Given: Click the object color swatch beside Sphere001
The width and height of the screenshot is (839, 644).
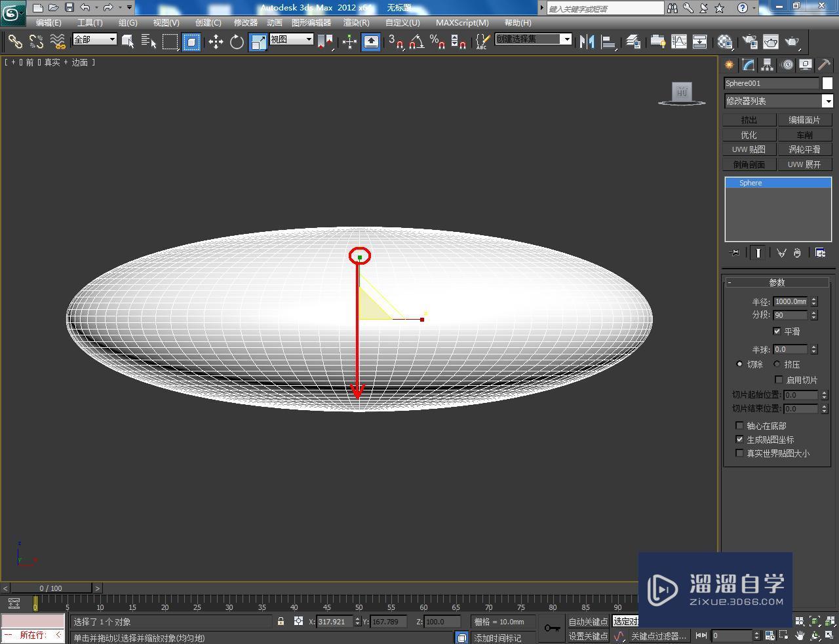Looking at the screenshot, I should (827, 83).
